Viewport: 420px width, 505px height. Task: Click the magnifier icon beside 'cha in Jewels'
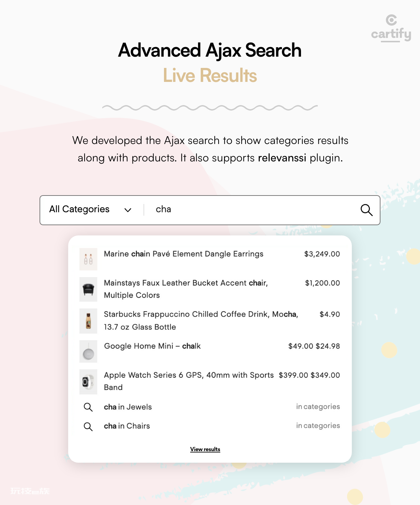88,407
